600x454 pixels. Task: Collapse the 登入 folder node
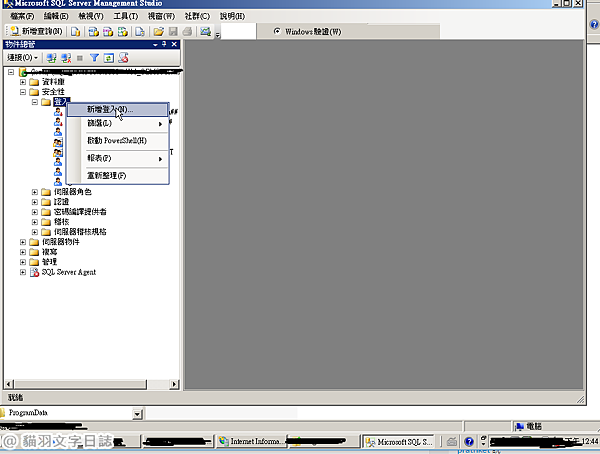35,102
